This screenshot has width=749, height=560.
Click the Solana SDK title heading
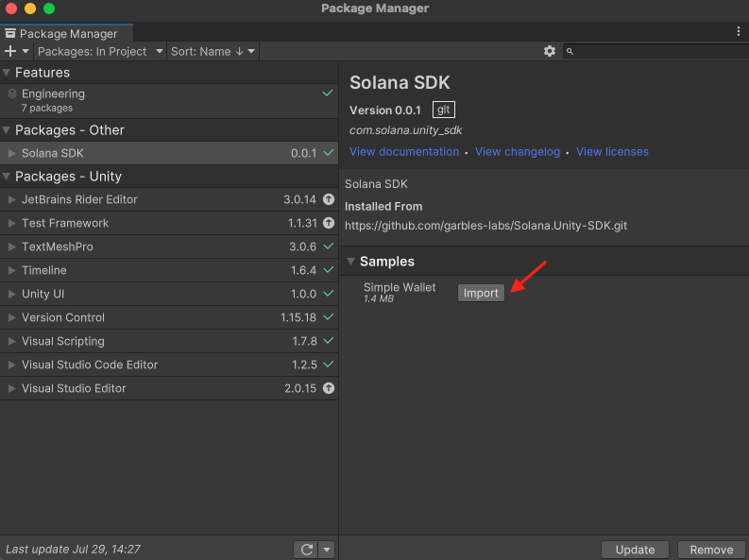[x=400, y=82]
